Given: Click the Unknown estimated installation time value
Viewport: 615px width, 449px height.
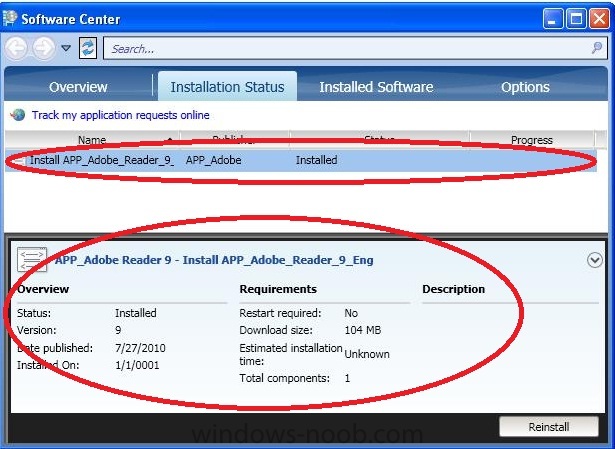Looking at the screenshot, I should click(367, 354).
